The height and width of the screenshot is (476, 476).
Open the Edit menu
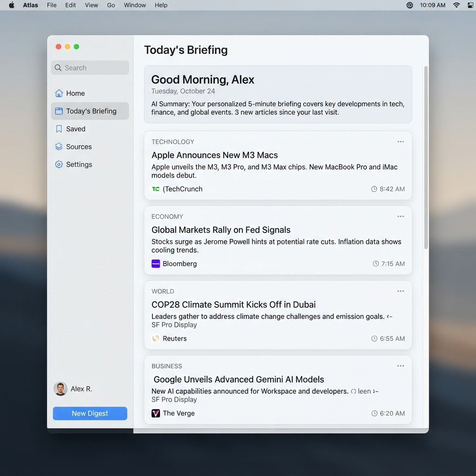[71, 5]
